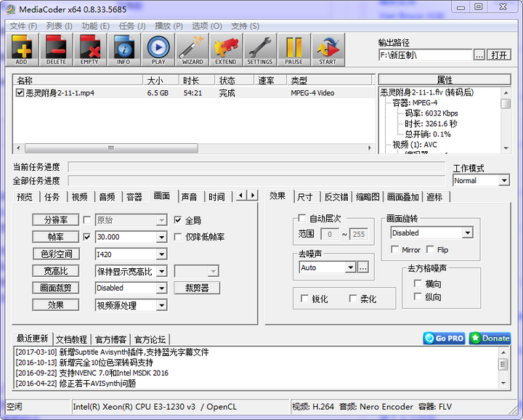Open the 30.000 frame rate dropdown
The height and width of the screenshot is (420, 523).
pos(162,237)
